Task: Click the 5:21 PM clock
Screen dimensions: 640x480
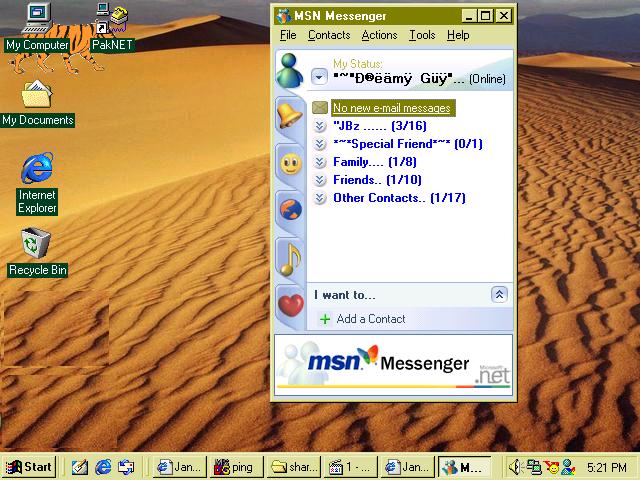Action: point(607,467)
